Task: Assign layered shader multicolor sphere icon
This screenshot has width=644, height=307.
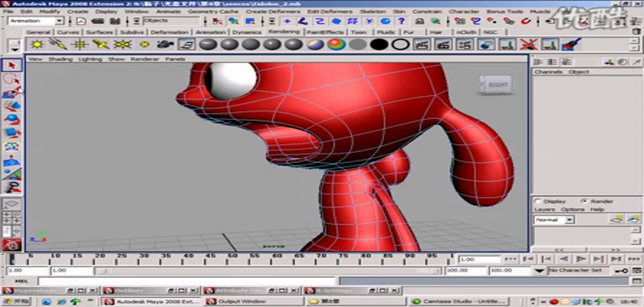Action: [315, 44]
